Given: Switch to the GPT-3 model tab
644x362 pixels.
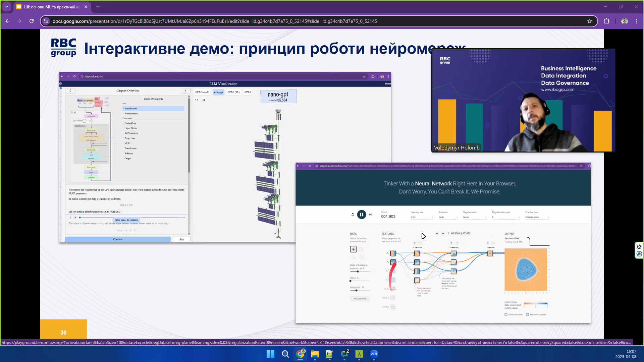Looking at the screenshot, I should tap(248, 92).
